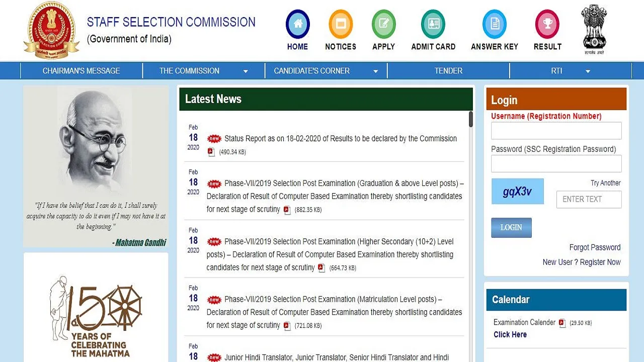
Task: Open PDF icon for Matriculation Level result
Action: tap(287, 325)
